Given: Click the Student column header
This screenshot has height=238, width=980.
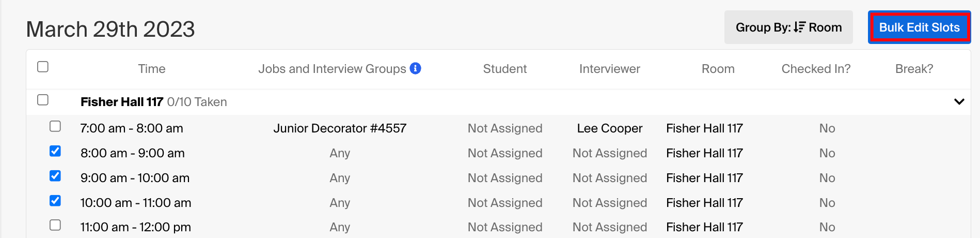Looking at the screenshot, I should coord(505,69).
